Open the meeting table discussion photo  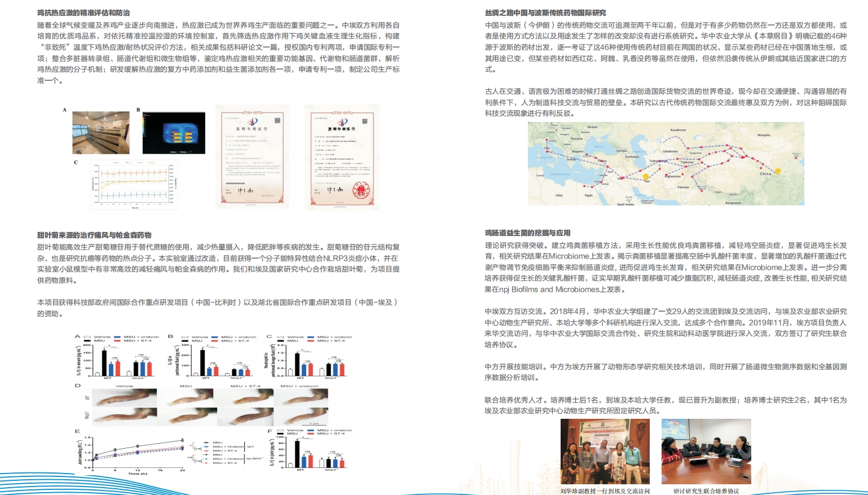coord(706,452)
